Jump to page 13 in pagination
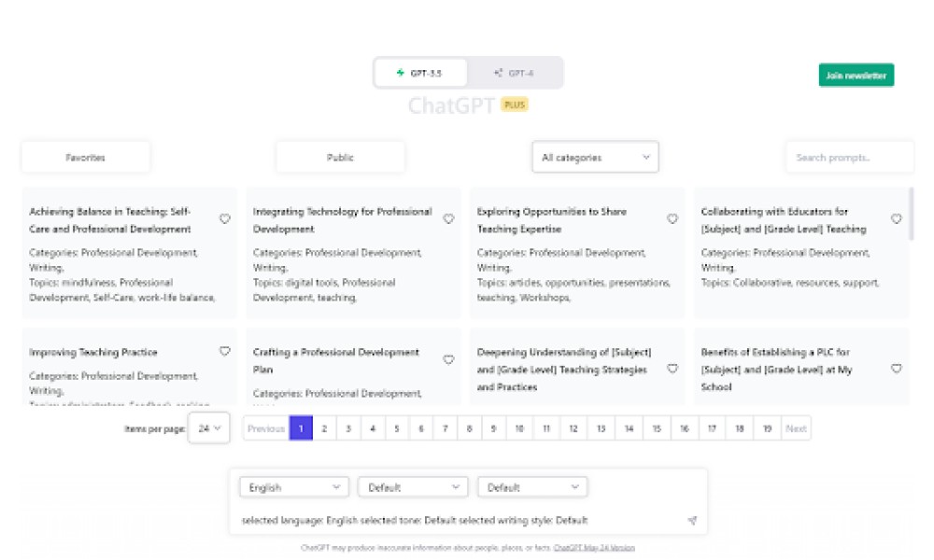 click(601, 428)
